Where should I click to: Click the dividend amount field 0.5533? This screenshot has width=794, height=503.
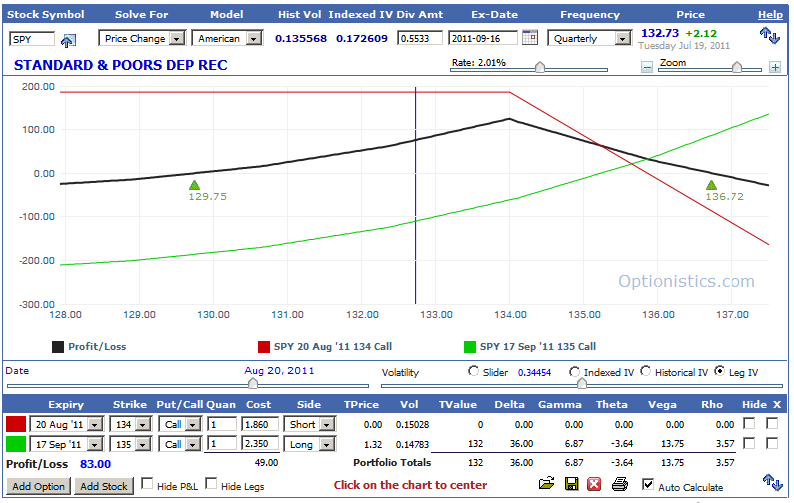pyautogui.click(x=420, y=38)
